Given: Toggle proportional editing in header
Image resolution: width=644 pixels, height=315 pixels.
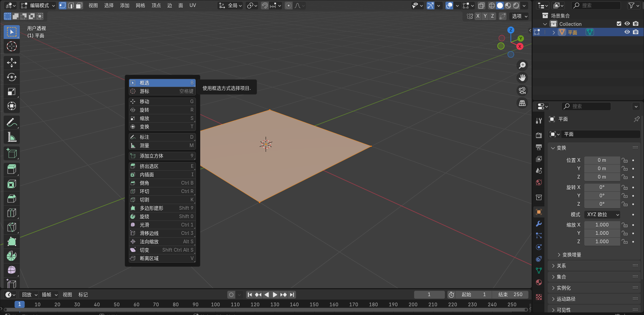Looking at the screenshot, I should (288, 5).
